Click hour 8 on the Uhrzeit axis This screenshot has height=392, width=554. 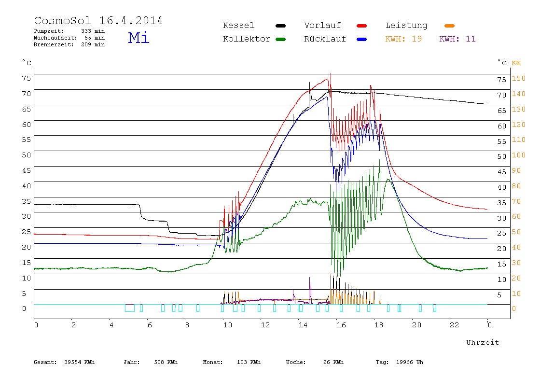[x=187, y=325]
